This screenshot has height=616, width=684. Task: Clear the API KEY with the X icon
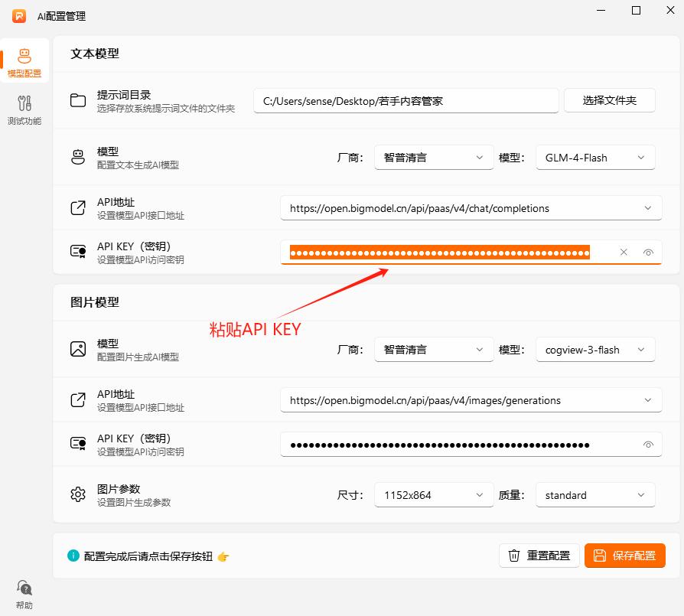pyautogui.click(x=624, y=252)
